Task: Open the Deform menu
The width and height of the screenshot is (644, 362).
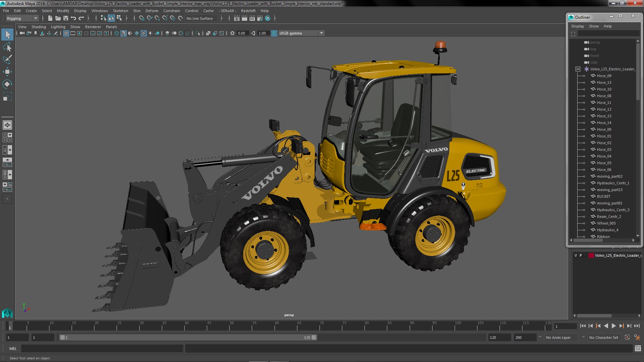Action: (152, 11)
